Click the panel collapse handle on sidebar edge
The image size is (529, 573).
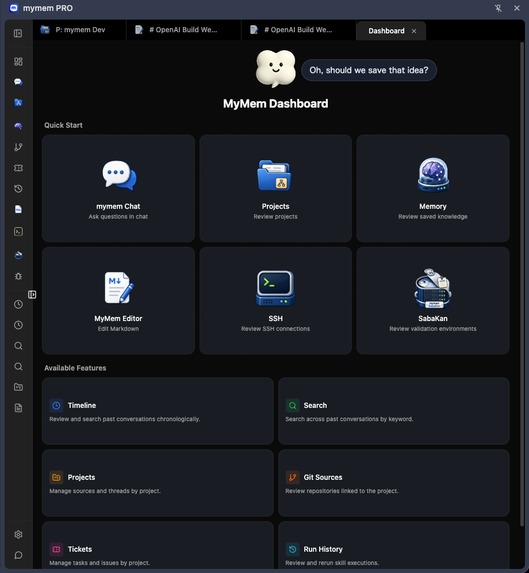click(x=32, y=295)
